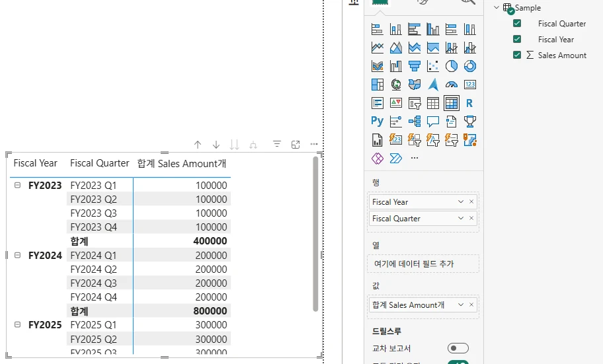The width and height of the screenshot is (603, 364).
Task: Remove Fiscal Quarter from the 행 well
Action: click(x=471, y=219)
